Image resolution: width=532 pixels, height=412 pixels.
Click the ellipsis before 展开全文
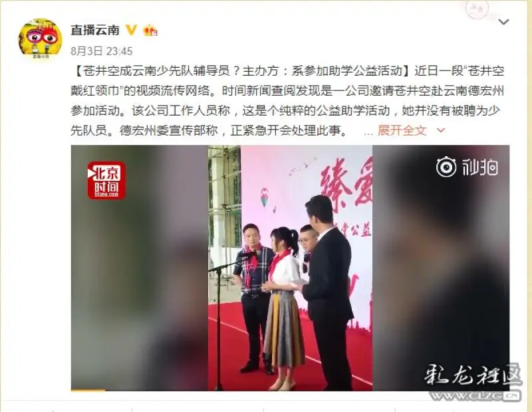[x=368, y=133]
